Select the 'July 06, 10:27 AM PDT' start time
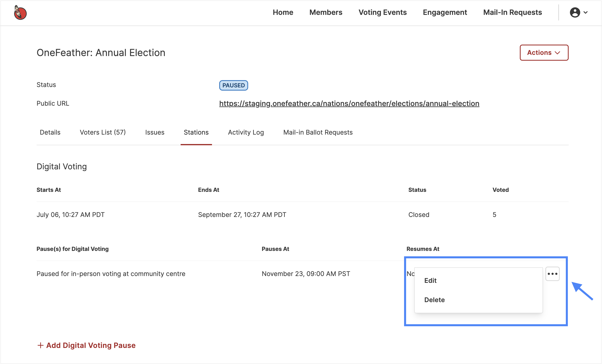Image resolution: width=602 pixels, height=364 pixels. (x=71, y=215)
